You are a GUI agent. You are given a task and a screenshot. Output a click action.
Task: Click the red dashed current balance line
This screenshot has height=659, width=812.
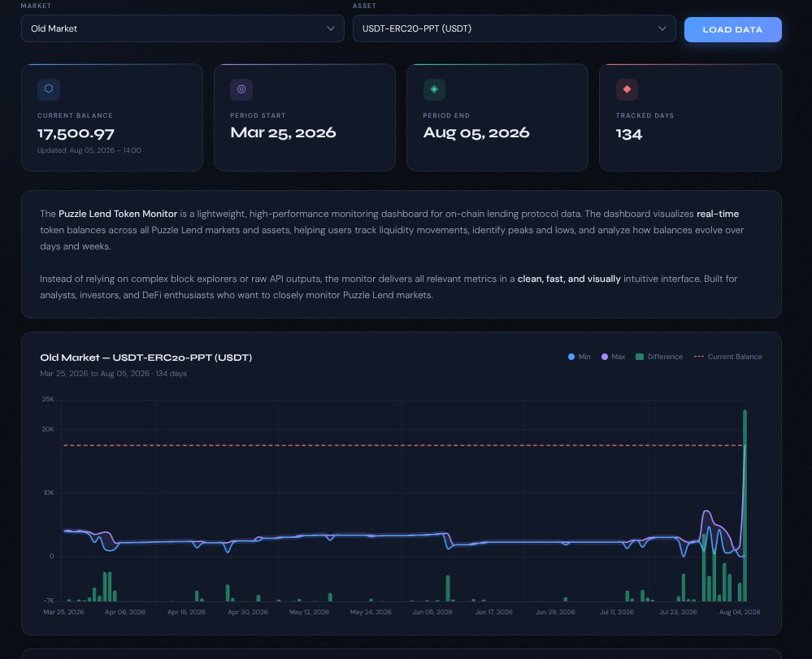403,445
